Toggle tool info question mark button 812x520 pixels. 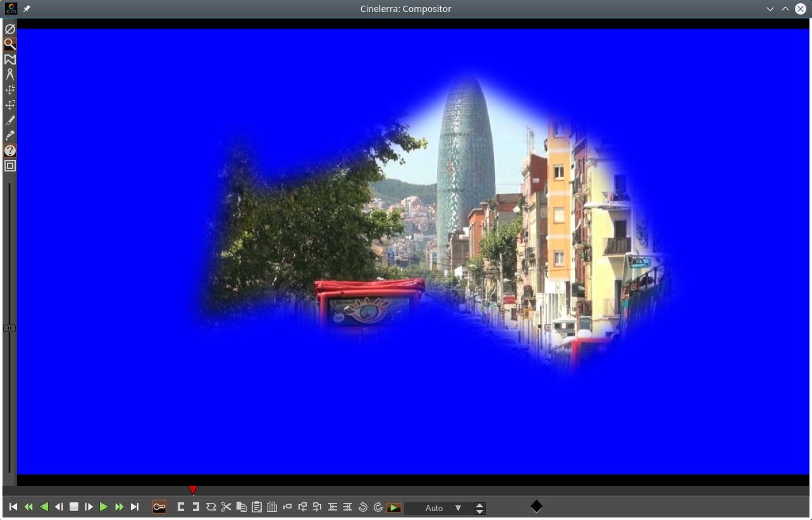(10, 151)
